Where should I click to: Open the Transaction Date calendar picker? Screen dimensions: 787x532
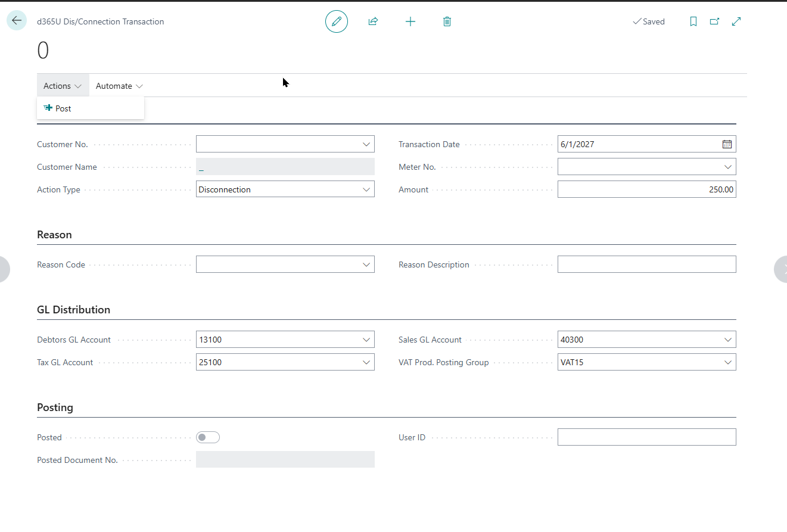click(727, 144)
